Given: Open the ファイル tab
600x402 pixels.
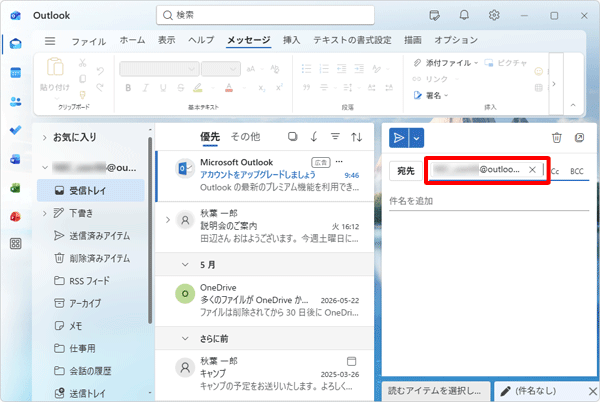Looking at the screenshot, I should point(89,41).
